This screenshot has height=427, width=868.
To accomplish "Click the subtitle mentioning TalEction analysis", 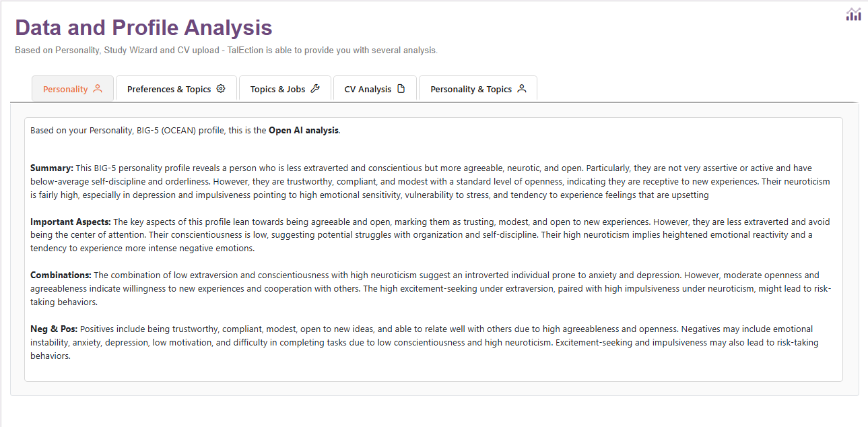I will click(x=226, y=51).
